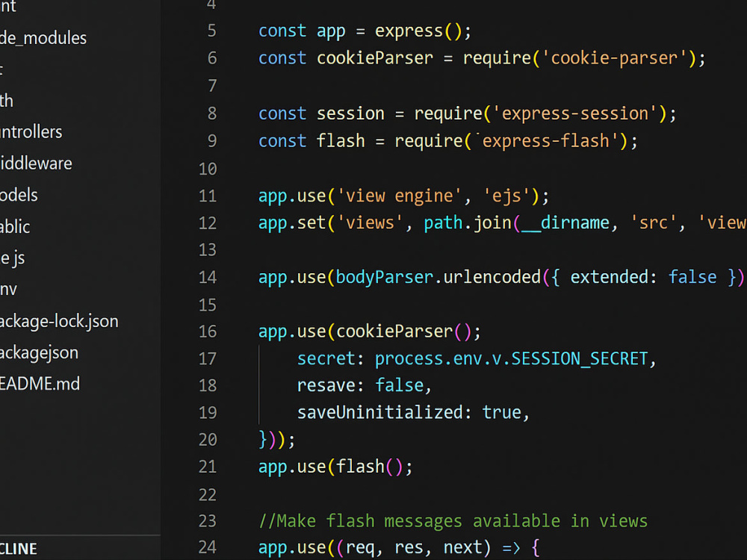
Task: Click line number 20 in gutter
Action: click(207, 439)
